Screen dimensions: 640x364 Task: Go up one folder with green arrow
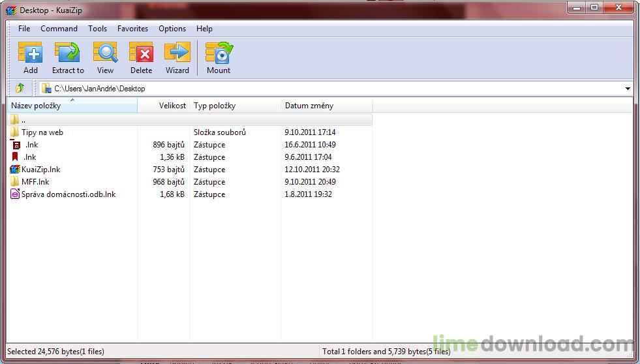(x=20, y=88)
